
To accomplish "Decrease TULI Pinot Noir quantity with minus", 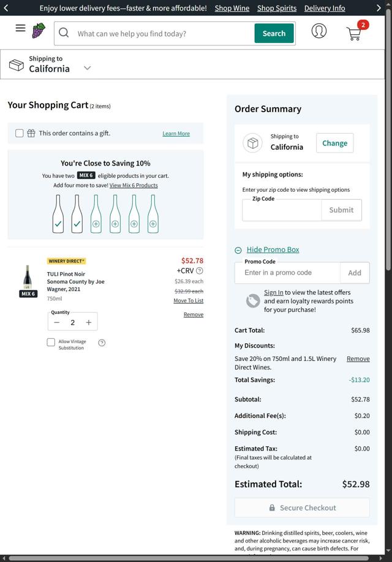I will click(56, 322).
